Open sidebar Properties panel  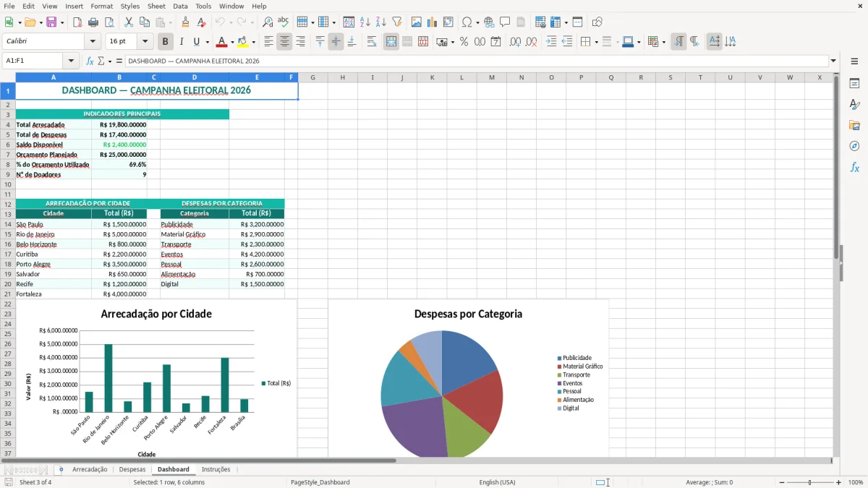(x=854, y=84)
